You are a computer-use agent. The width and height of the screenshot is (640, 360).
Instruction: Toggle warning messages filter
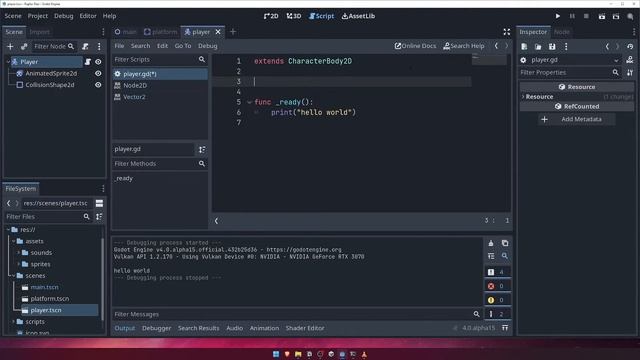pyautogui.click(x=497, y=300)
